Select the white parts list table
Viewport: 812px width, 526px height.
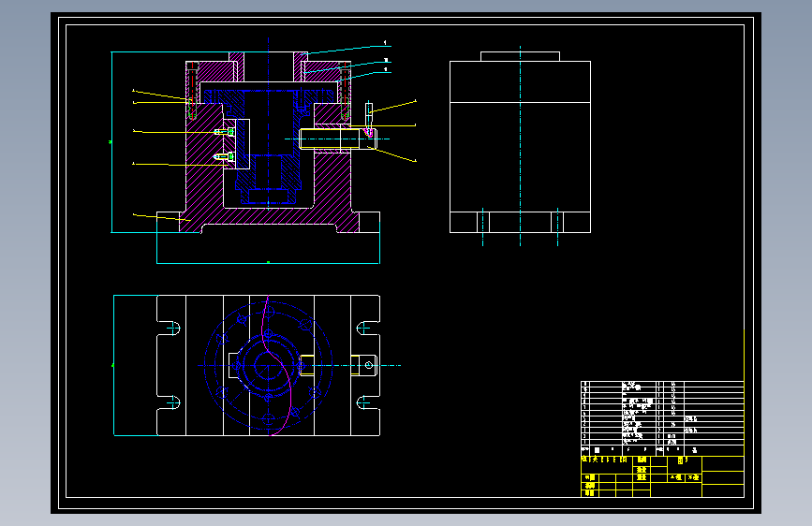662,418
